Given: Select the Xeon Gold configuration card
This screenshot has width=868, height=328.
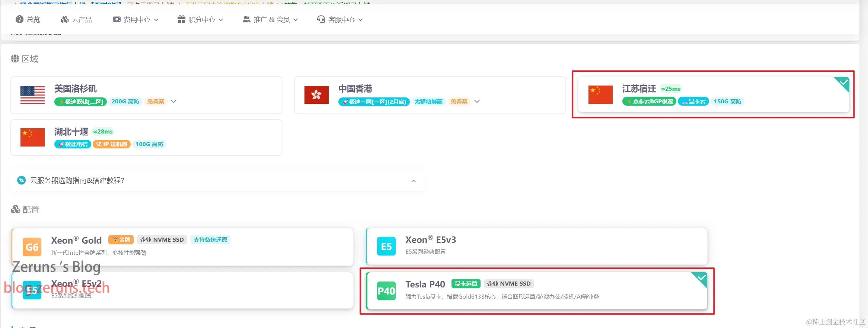Looking at the screenshot, I should [x=182, y=247].
